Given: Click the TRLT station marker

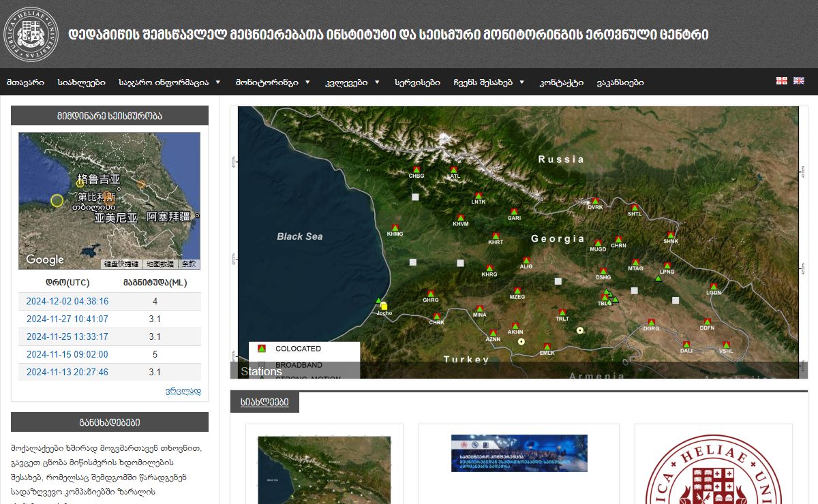Looking at the screenshot, I should (562, 313).
